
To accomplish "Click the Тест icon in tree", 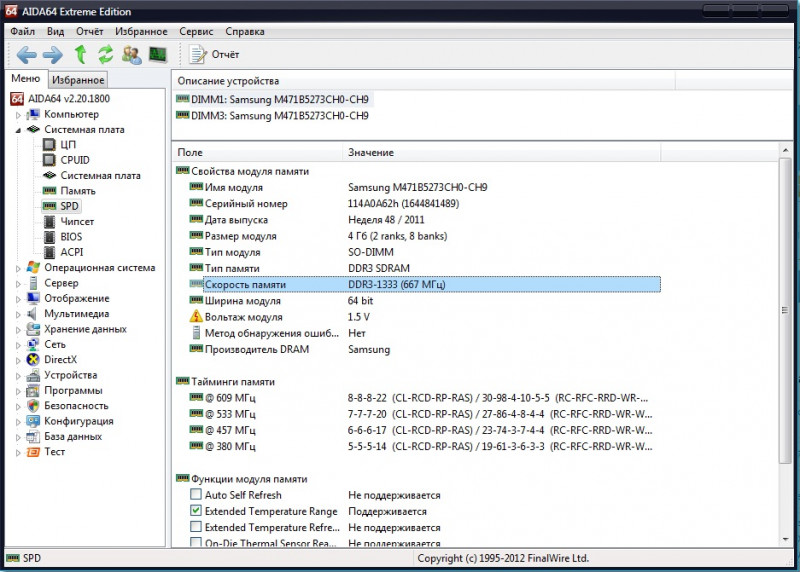I will (x=33, y=452).
